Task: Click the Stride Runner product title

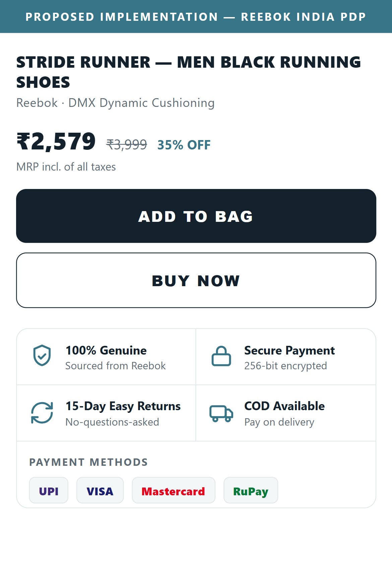Action: tap(189, 72)
